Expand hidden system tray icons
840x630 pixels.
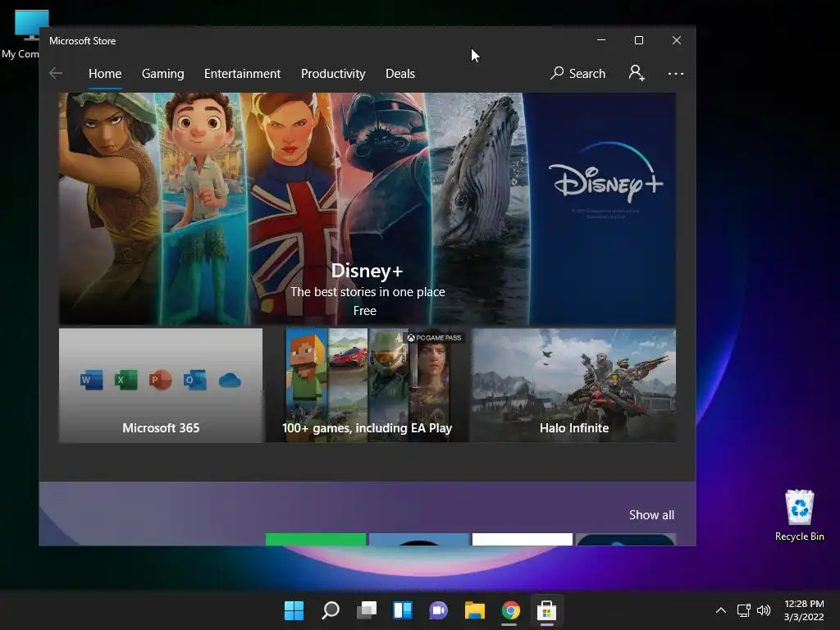pyautogui.click(x=721, y=610)
